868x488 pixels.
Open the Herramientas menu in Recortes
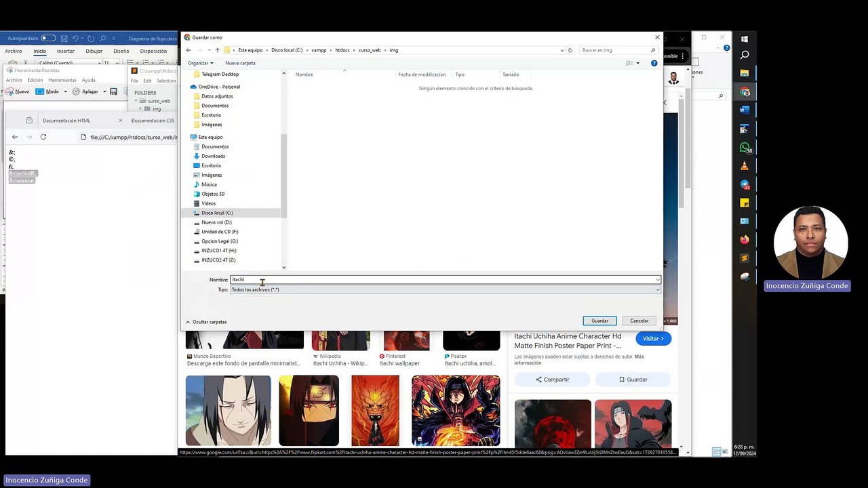point(62,80)
